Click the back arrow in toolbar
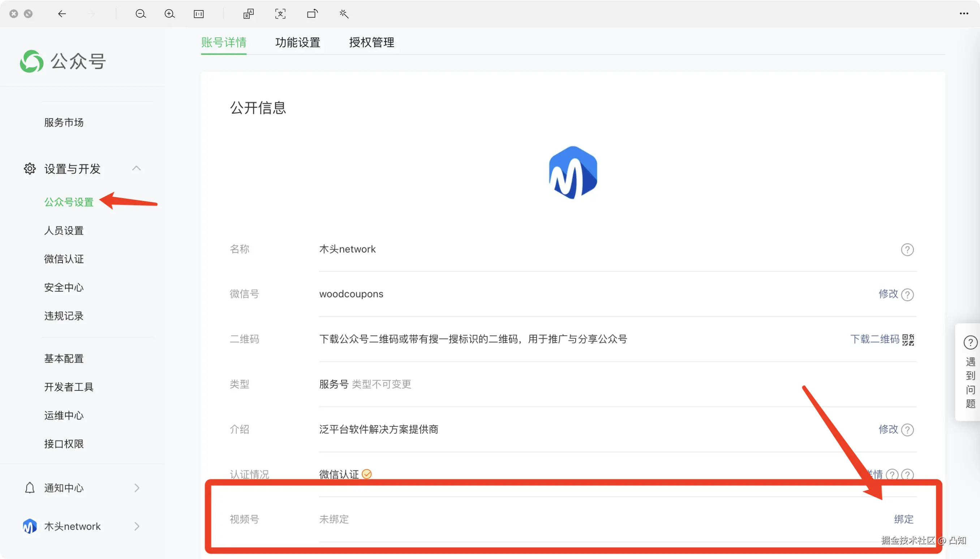Screen dimensions: 980x559 pyautogui.click(x=62, y=14)
